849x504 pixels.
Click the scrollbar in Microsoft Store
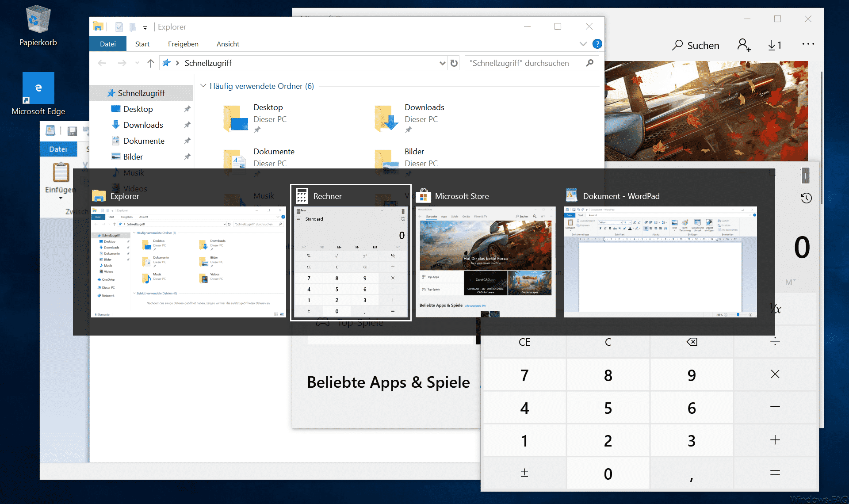pyautogui.click(x=821, y=137)
